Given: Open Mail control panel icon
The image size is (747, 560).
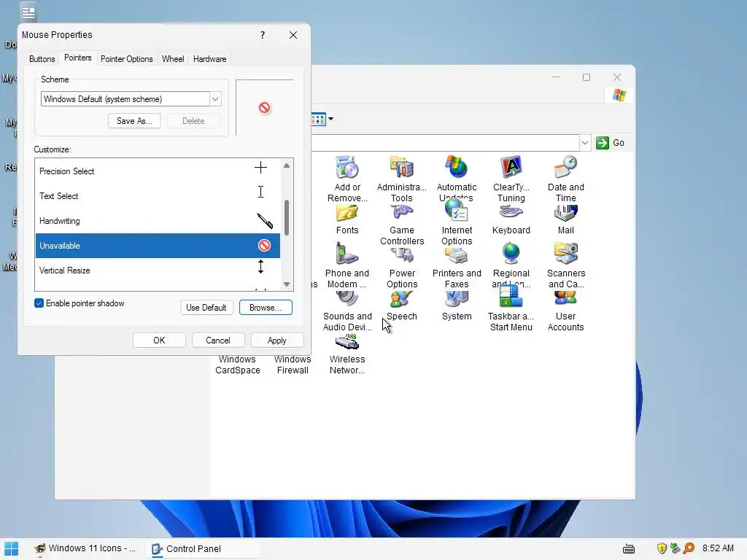Looking at the screenshot, I should pos(565,214).
